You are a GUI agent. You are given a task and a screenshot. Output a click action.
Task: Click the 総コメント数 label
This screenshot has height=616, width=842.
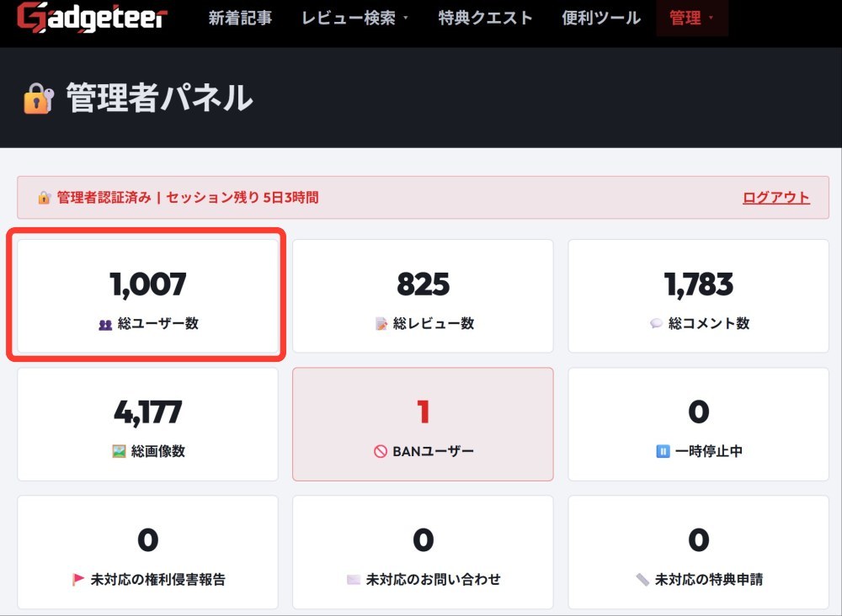709,323
